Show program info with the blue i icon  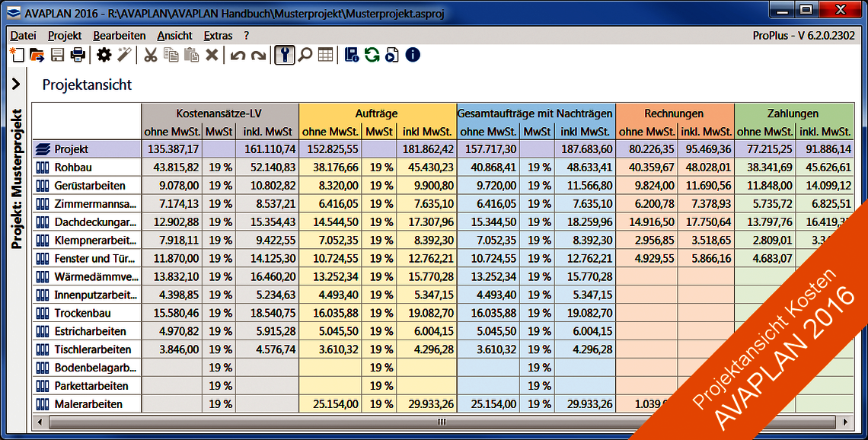(413, 55)
